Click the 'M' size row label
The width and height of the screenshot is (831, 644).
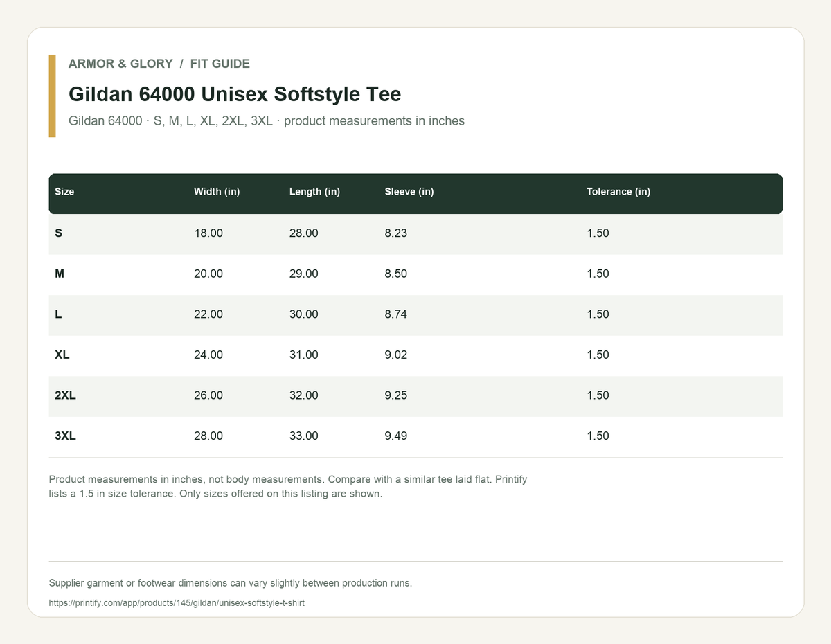pos(60,274)
